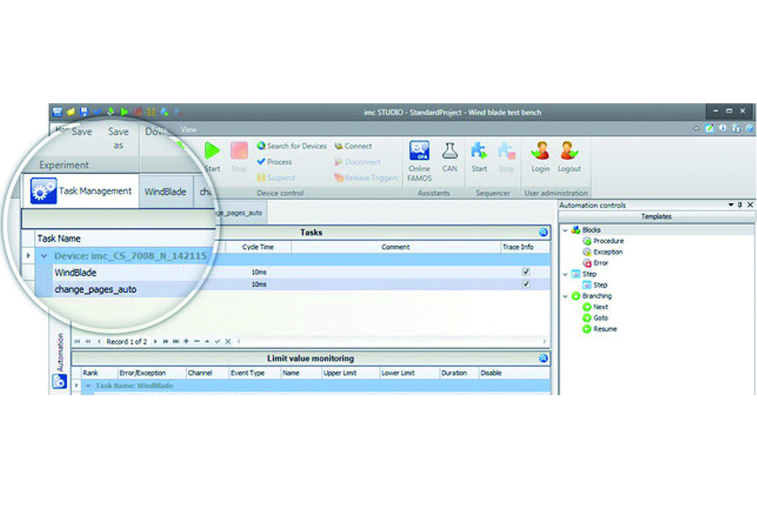This screenshot has width=757, height=532.
Task: Toggle Trace Info checkbox for WindBlade
Action: [526, 272]
